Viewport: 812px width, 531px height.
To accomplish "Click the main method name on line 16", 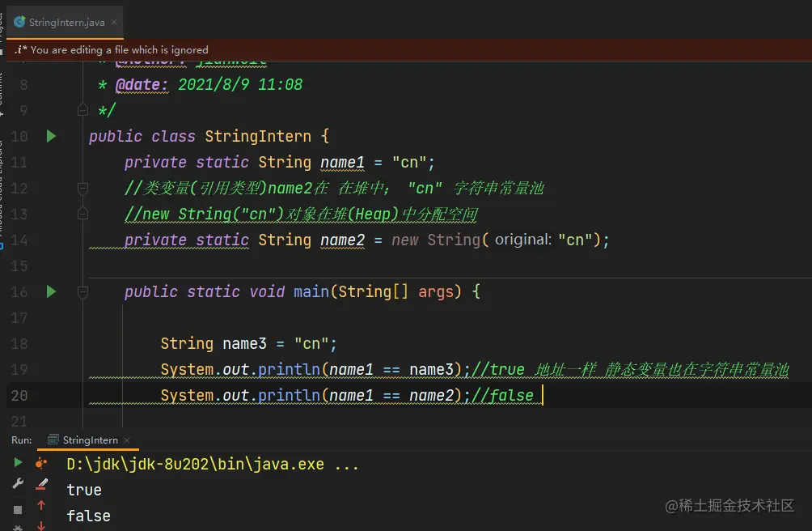I will (x=311, y=291).
